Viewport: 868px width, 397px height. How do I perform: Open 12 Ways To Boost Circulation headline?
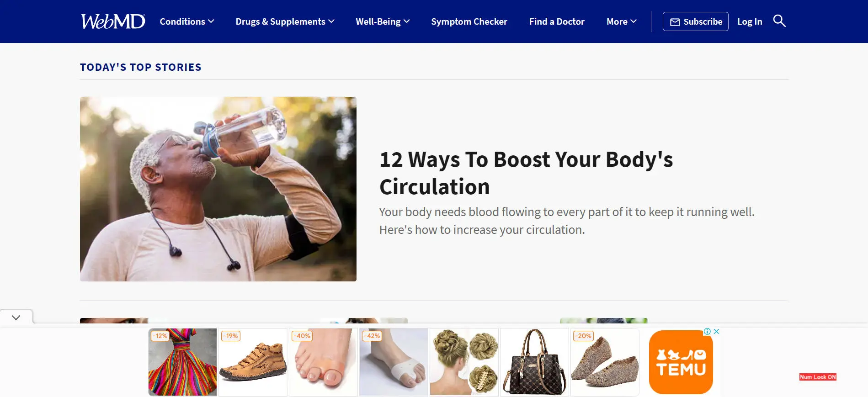click(526, 173)
